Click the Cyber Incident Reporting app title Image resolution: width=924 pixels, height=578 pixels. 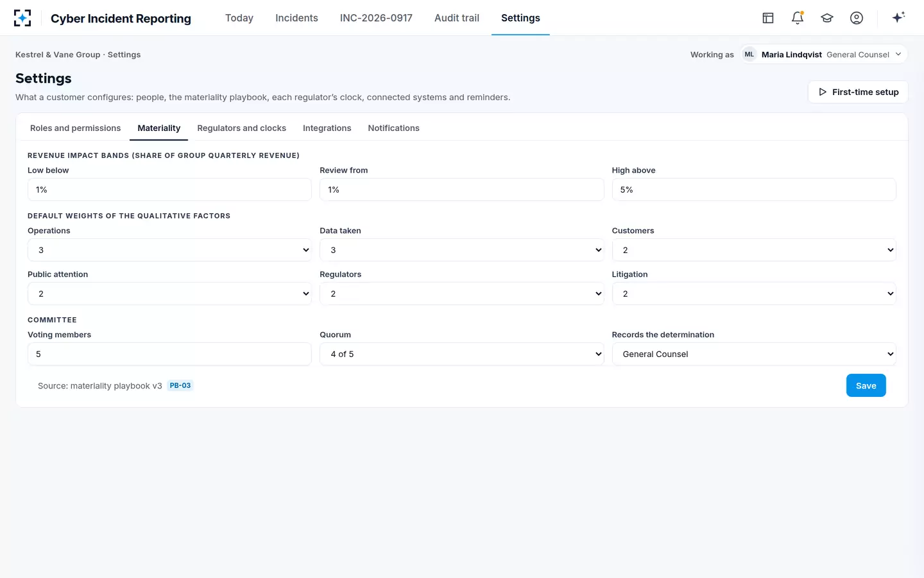point(121,19)
